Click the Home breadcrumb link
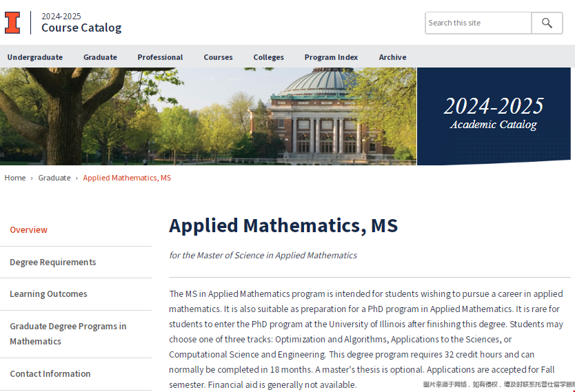This screenshot has width=575, height=392. point(15,178)
